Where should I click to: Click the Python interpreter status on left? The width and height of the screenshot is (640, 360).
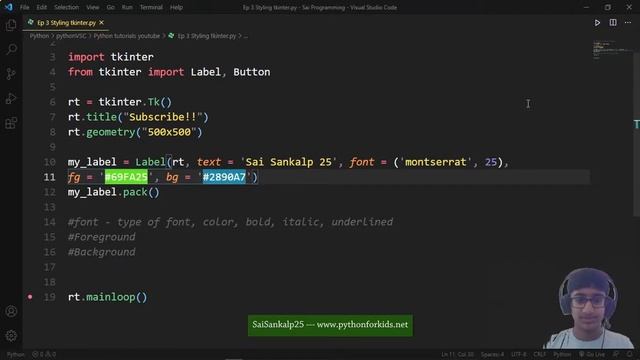click(16, 355)
